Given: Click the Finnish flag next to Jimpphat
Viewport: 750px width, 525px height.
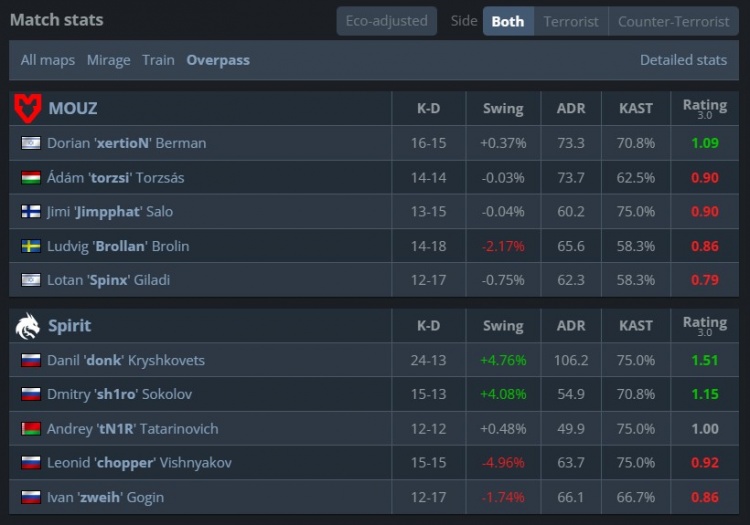Looking at the screenshot, I should pos(30,212).
